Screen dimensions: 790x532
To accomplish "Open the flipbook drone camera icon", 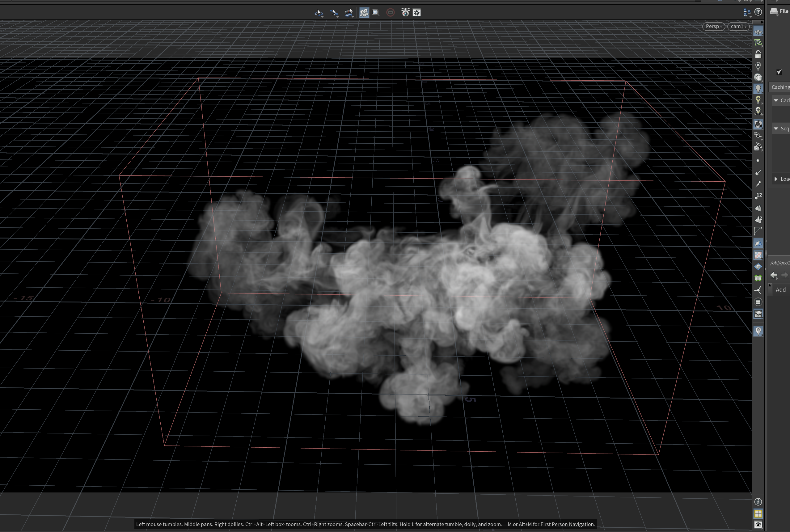I will [x=405, y=13].
